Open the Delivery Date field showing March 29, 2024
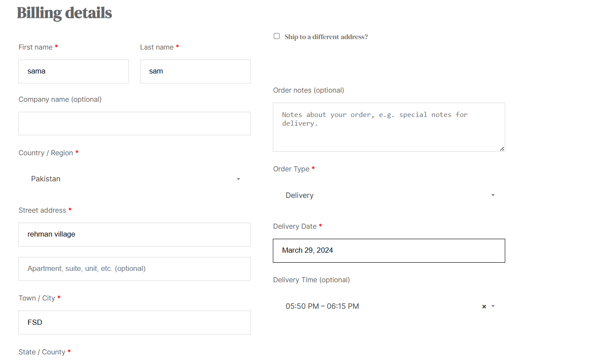The image size is (594, 364). [389, 250]
